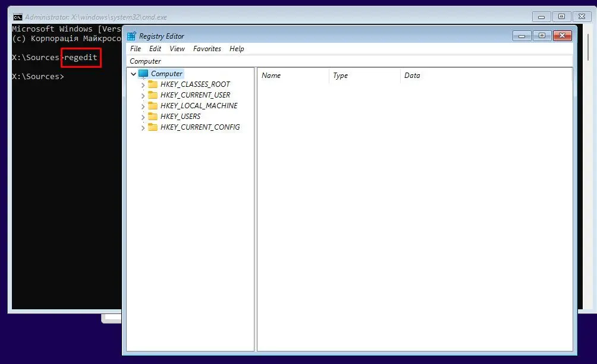Screen dimensions: 597x364
Task: Expand the HKEY_USERS key
Action: coord(143,117)
